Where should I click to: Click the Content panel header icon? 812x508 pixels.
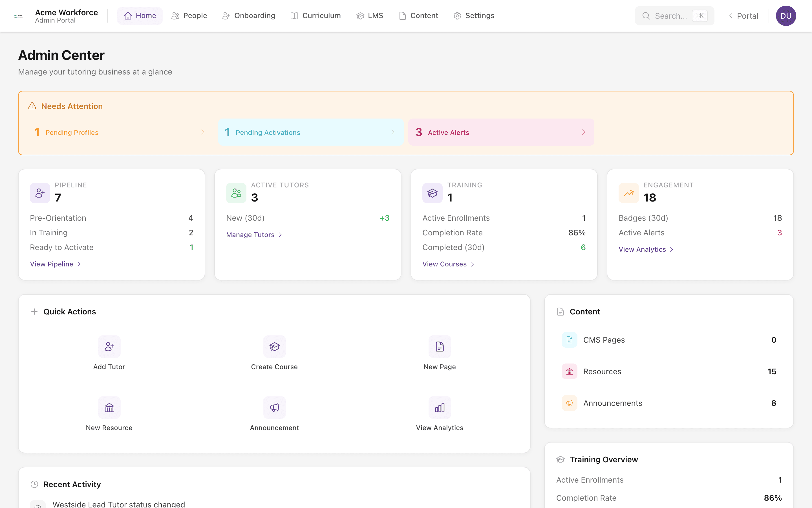[560, 312]
